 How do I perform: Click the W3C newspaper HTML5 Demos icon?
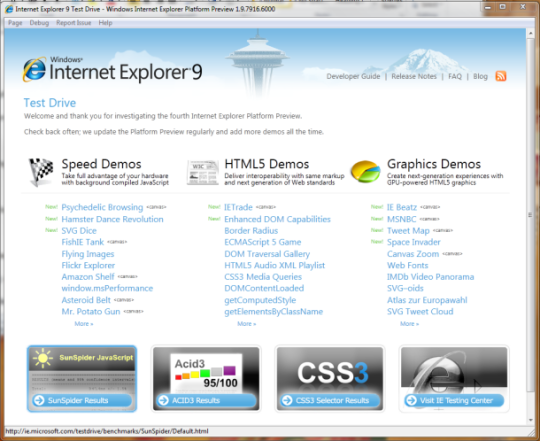click(x=203, y=172)
